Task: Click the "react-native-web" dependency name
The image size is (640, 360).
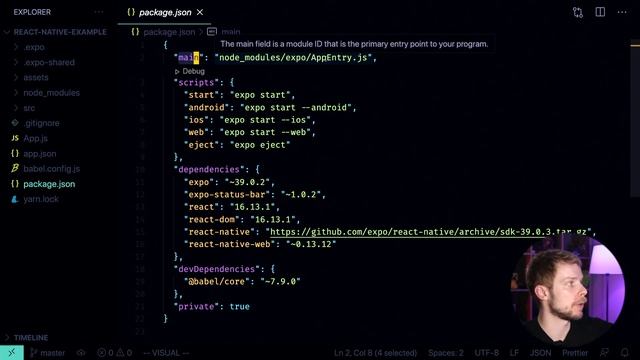Action: click(x=229, y=244)
